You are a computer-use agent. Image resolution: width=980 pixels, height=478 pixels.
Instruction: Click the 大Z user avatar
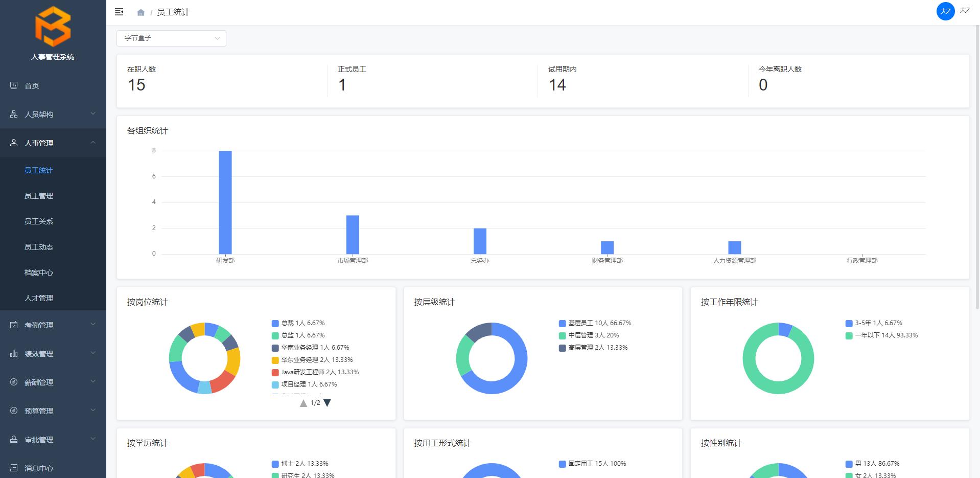point(945,11)
